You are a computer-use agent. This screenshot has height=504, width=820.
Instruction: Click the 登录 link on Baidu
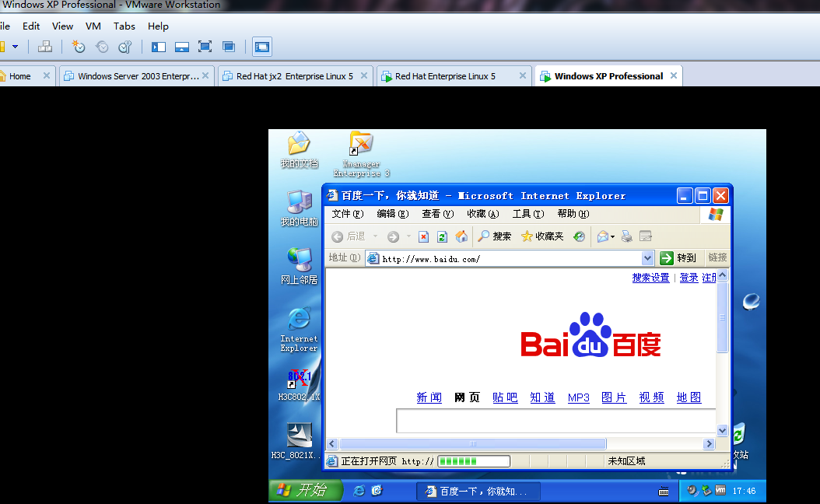click(x=689, y=278)
